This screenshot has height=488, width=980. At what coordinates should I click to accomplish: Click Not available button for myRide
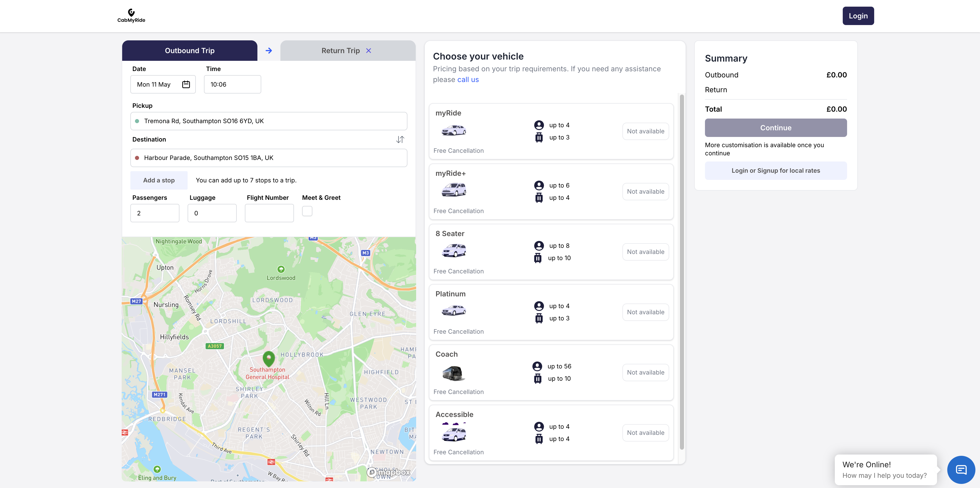point(646,131)
